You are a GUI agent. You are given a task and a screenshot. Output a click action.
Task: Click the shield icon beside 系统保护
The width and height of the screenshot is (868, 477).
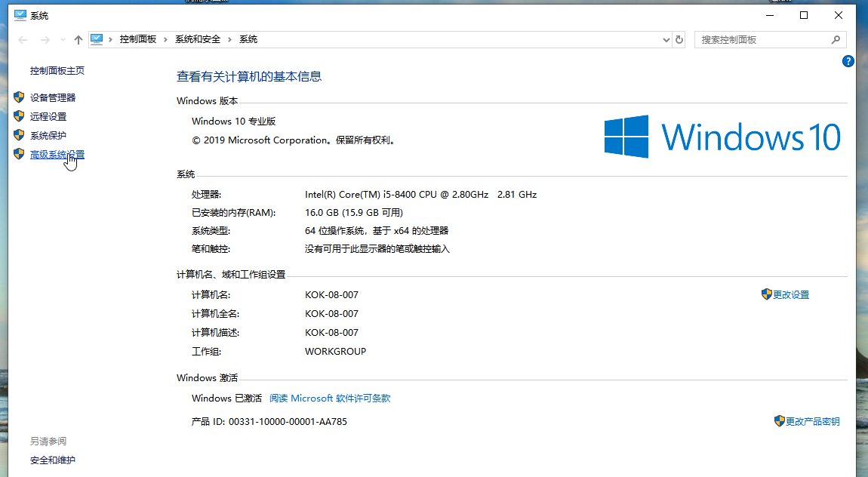[x=19, y=135]
